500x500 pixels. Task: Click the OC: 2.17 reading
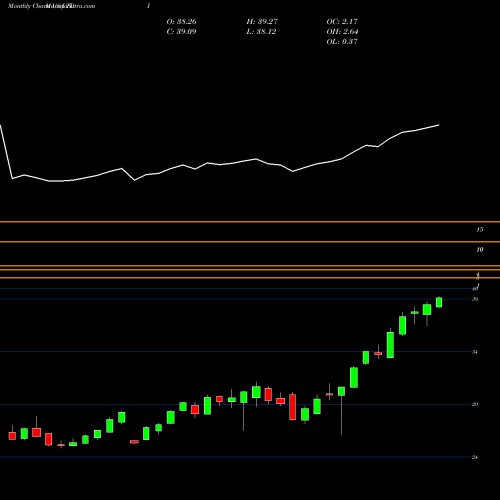click(342, 22)
